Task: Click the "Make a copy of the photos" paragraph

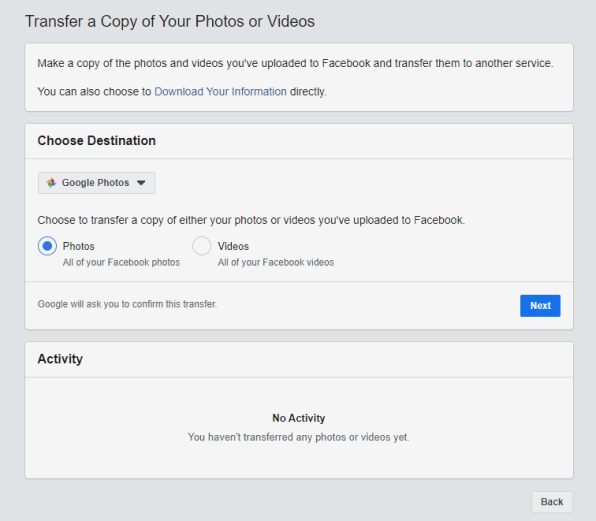Action: pyautogui.click(x=295, y=63)
